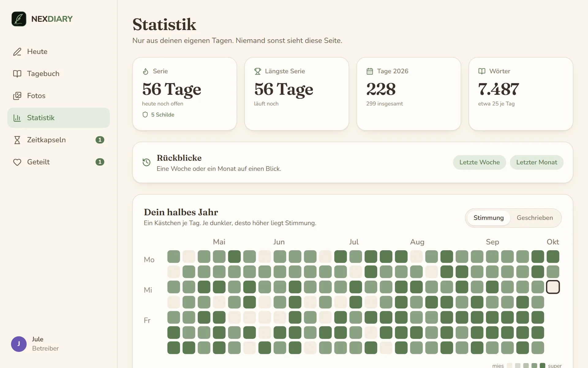Click the Geteilt badge showing 1
The image size is (588, 368).
point(100,162)
